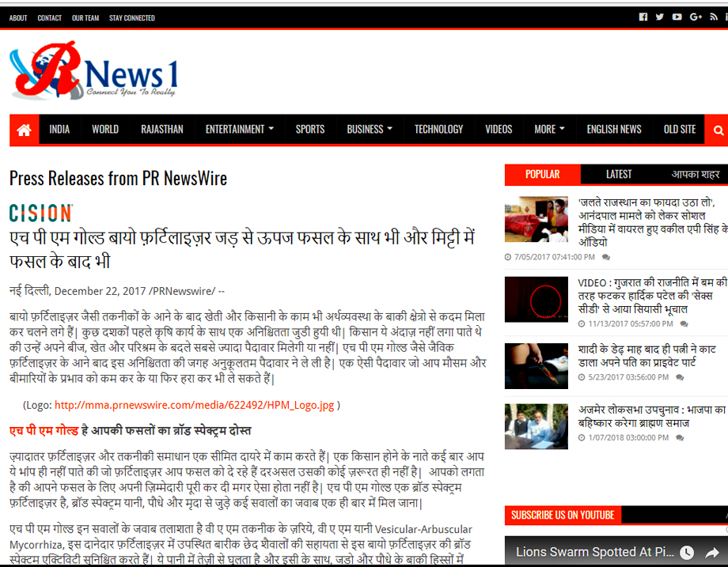Open the गुजरात की राजनीति VIDEO article
The height and width of the screenshot is (567, 728).
pos(652,296)
